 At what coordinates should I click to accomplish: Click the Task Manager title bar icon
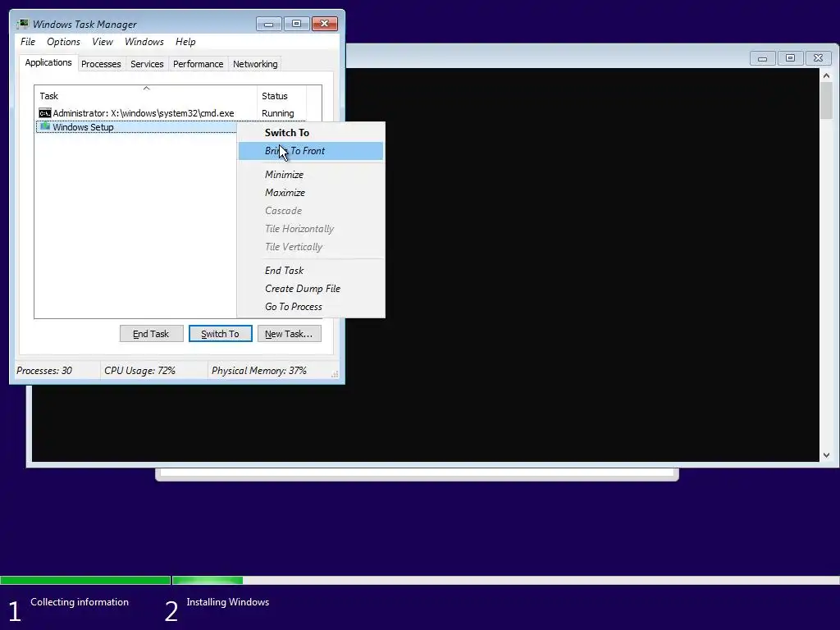22,24
